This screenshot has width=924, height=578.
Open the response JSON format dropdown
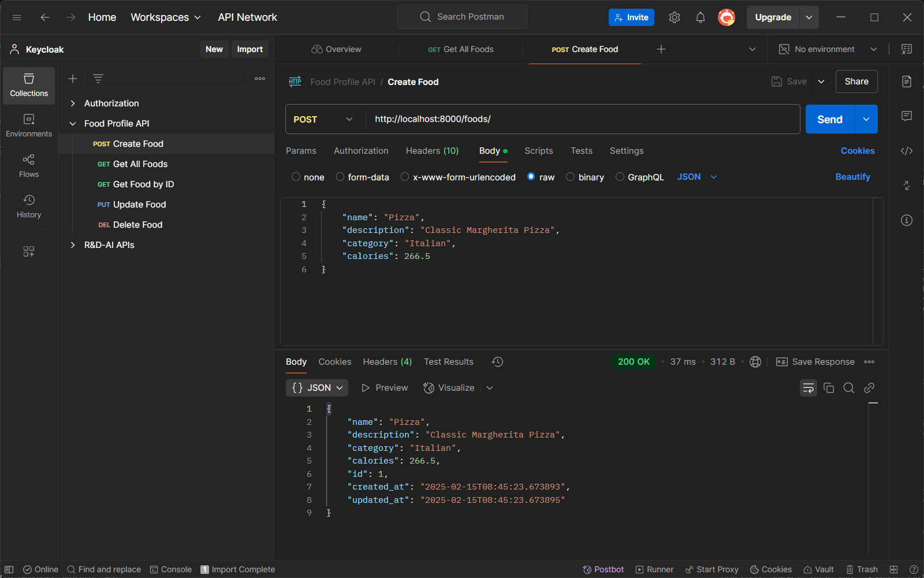pos(317,388)
